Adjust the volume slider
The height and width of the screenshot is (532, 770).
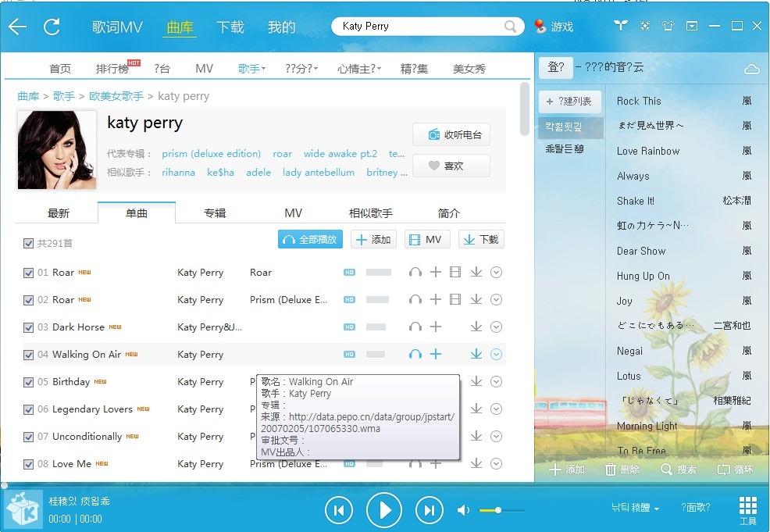coord(500,510)
